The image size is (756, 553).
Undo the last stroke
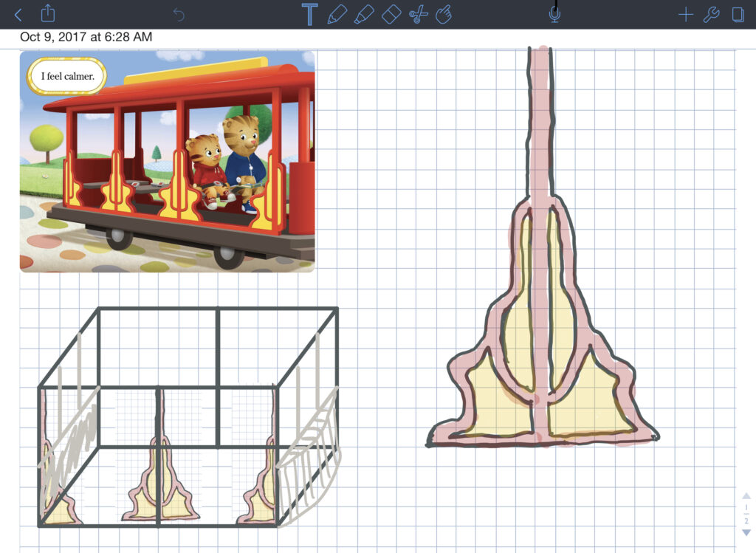(179, 15)
